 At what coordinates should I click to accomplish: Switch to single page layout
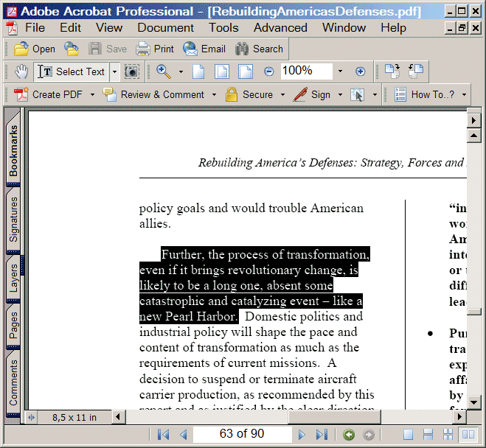(x=408, y=435)
